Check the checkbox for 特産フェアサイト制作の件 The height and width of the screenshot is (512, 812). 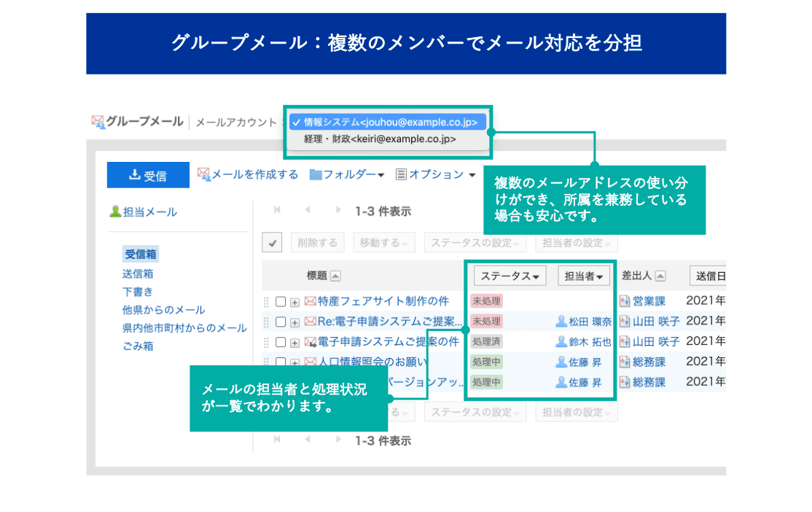coord(279,300)
